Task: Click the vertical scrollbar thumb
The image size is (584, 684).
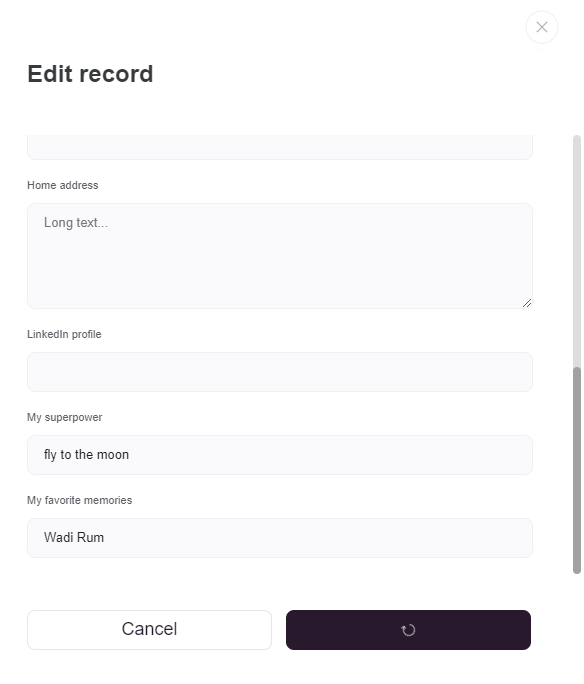Action: point(577,470)
